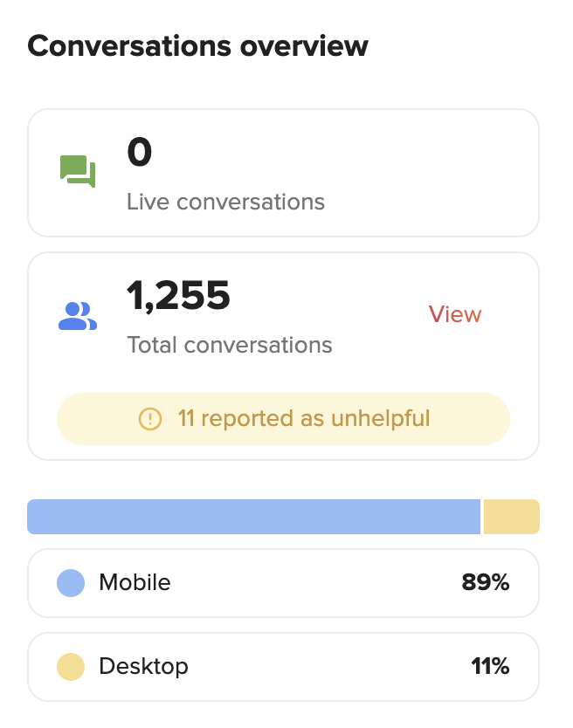Select the Live conversations card
Image resolution: width=573 pixels, height=728 pixels.
[x=283, y=173]
